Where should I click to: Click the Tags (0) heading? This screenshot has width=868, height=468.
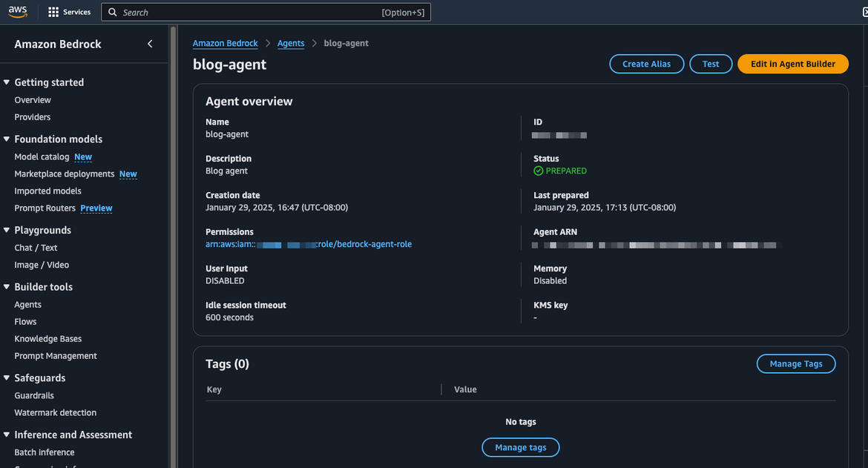228,364
